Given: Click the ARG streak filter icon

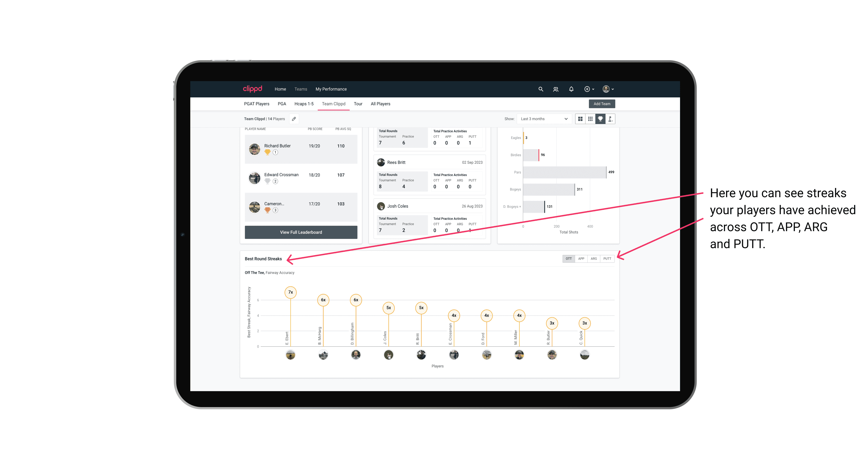Looking at the screenshot, I should coord(594,258).
